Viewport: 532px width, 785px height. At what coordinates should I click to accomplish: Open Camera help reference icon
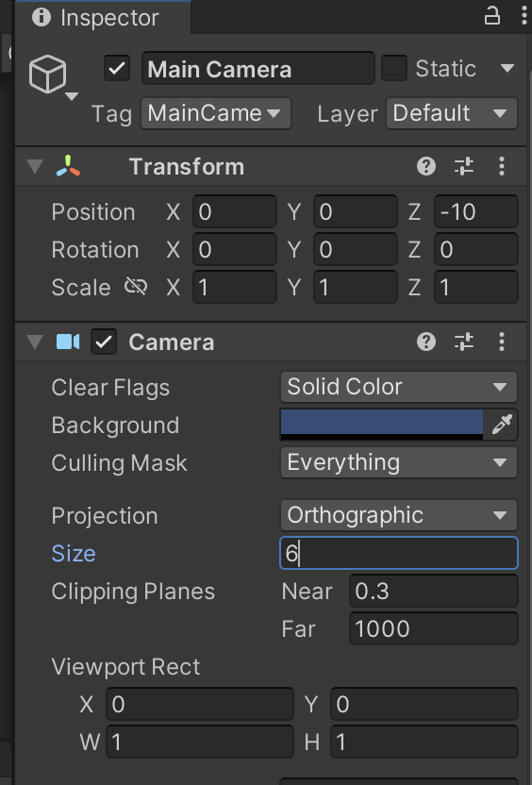pos(426,342)
